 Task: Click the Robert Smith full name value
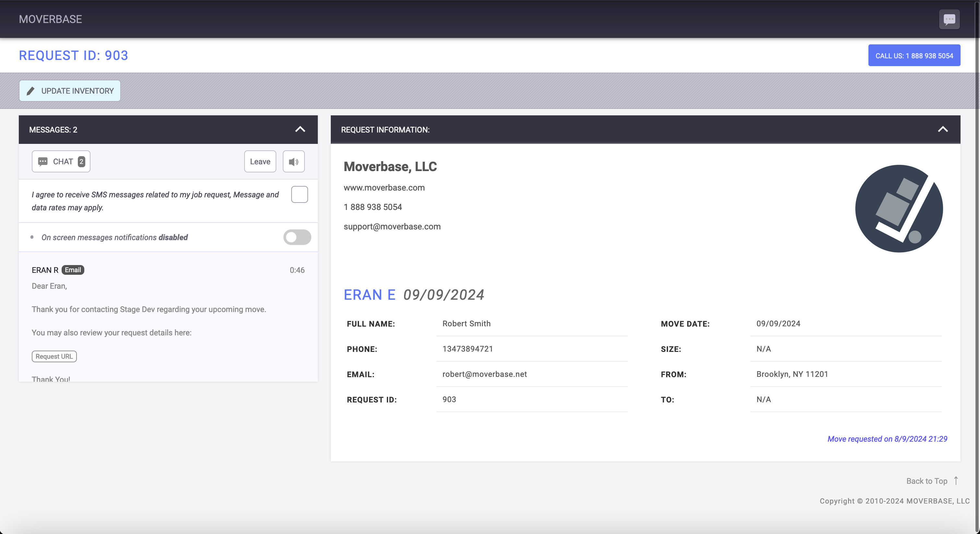[466, 323]
